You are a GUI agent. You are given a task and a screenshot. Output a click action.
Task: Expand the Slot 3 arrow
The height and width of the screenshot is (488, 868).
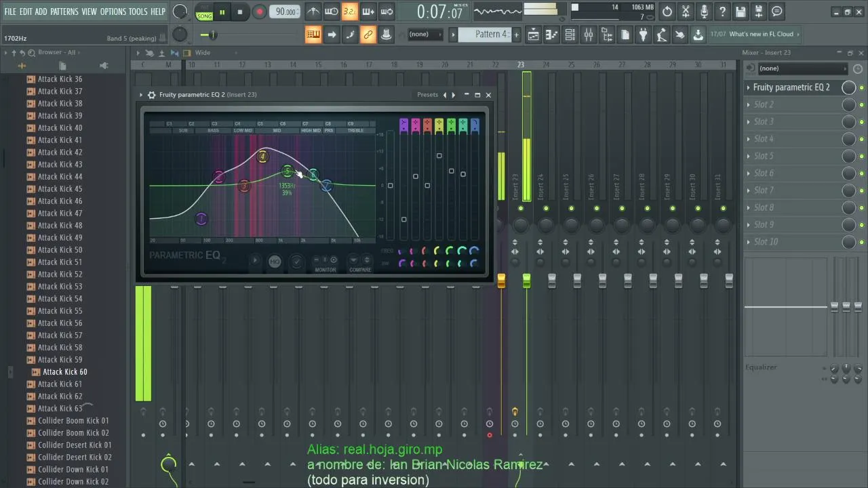(749, 122)
